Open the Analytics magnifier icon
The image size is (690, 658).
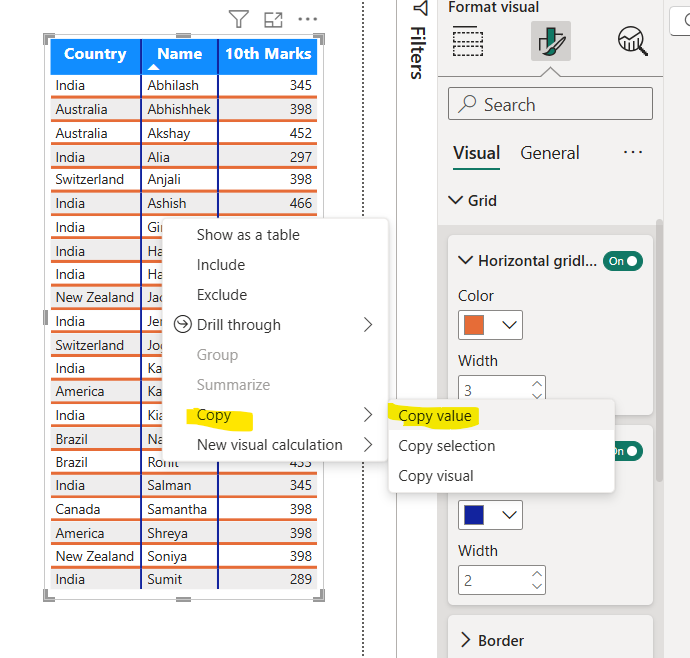(632, 42)
